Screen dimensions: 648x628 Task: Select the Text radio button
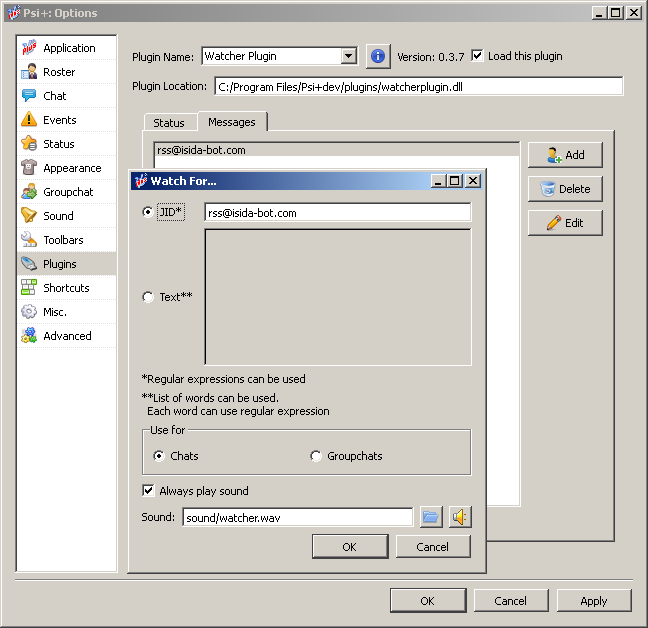pos(149,297)
